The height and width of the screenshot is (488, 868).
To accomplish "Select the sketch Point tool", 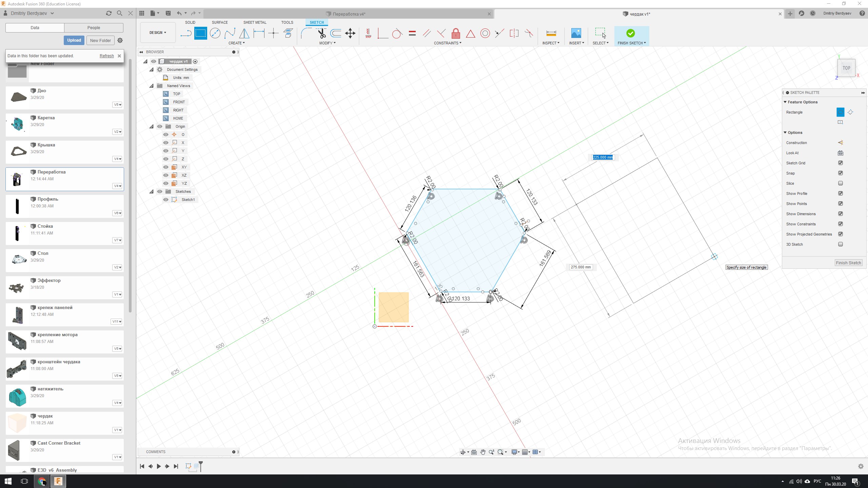I will [x=273, y=33].
